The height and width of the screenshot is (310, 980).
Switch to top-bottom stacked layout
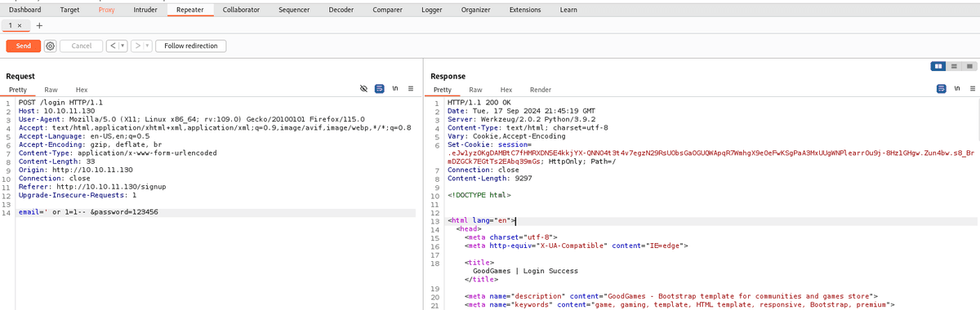coord(954,66)
